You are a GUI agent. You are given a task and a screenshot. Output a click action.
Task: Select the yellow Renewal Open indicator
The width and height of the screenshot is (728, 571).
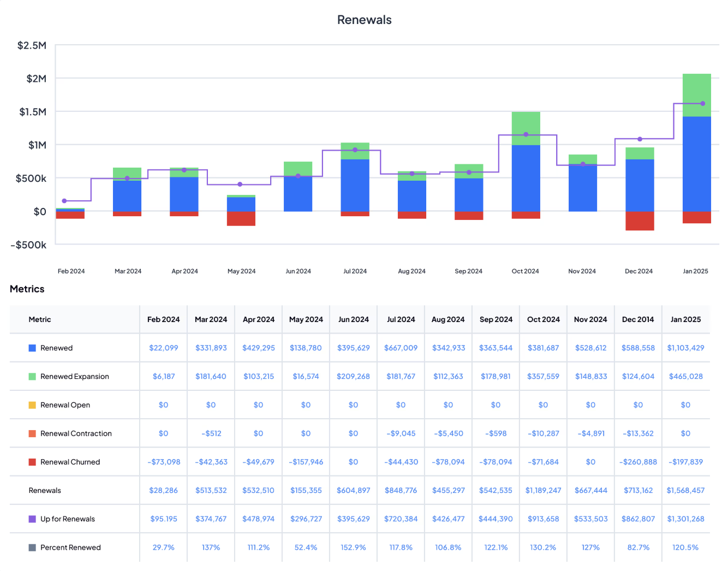pos(32,405)
